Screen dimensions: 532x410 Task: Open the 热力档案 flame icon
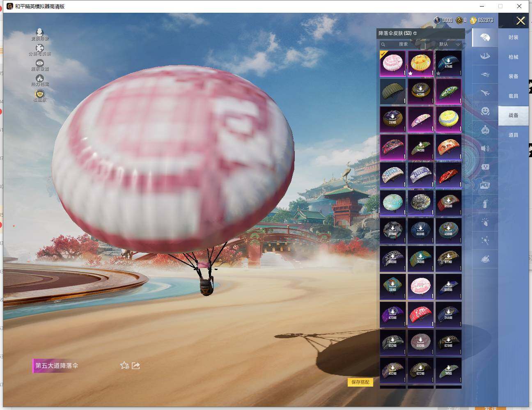[x=40, y=80]
